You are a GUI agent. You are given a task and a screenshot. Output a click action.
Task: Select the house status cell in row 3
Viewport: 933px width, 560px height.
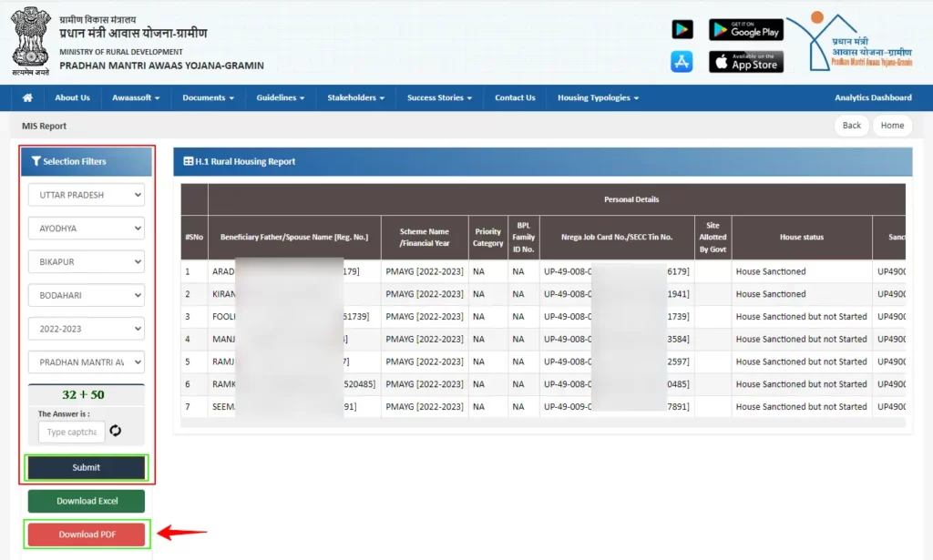(x=801, y=317)
